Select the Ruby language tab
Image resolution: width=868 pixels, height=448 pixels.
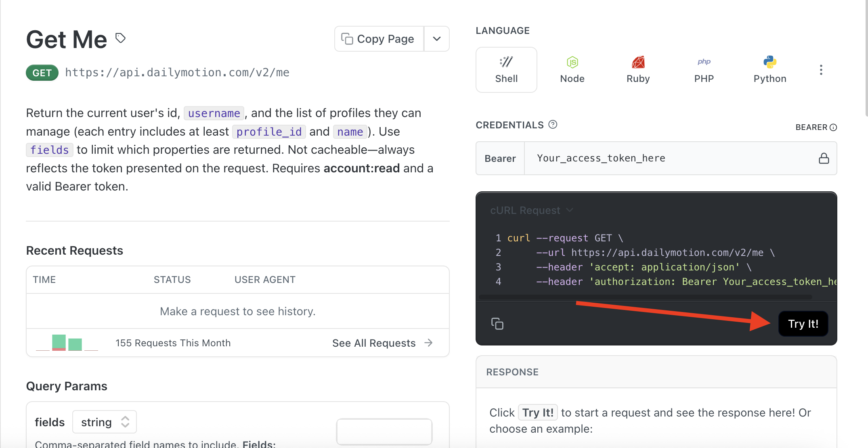638,70
